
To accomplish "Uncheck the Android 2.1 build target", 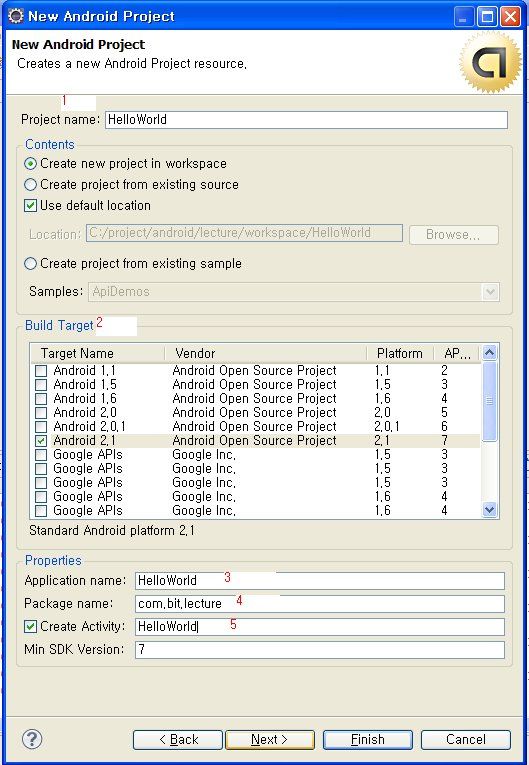I will [41, 441].
